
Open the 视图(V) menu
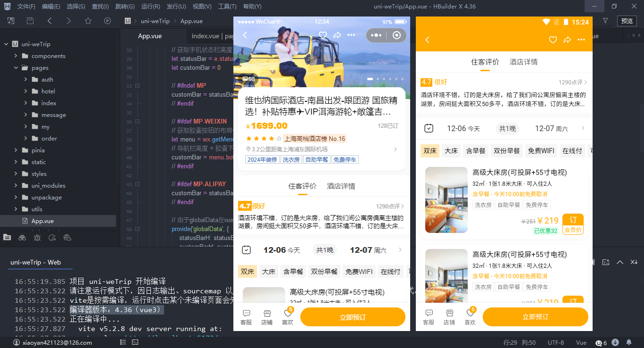coord(202,7)
